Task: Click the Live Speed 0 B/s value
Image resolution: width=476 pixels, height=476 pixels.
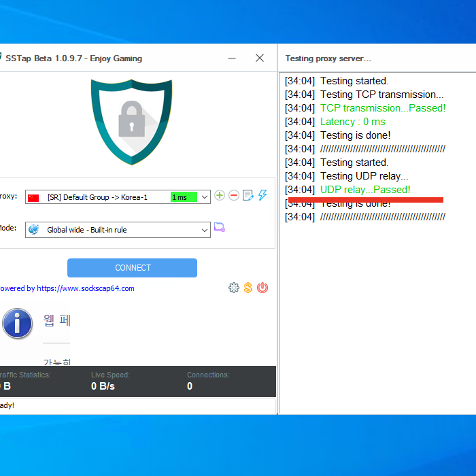Action: [x=103, y=386]
